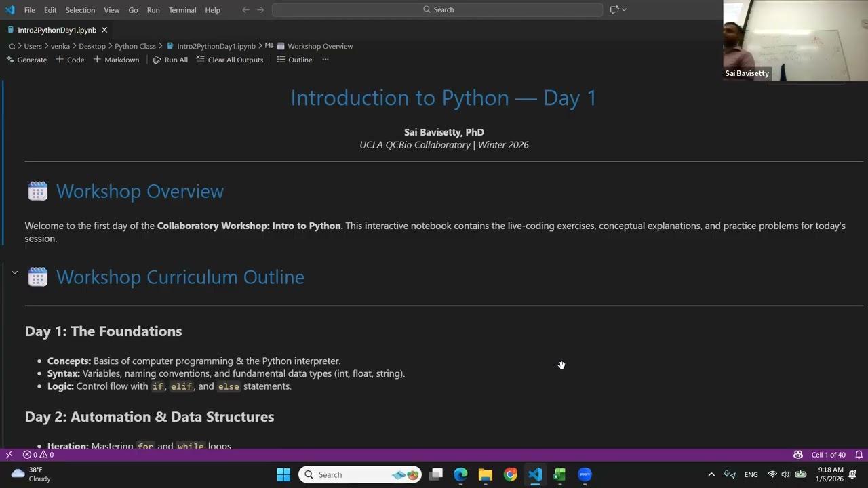Open the weather widget showing 38°F Cloudy
This screenshot has width=868, height=488.
coord(31,474)
